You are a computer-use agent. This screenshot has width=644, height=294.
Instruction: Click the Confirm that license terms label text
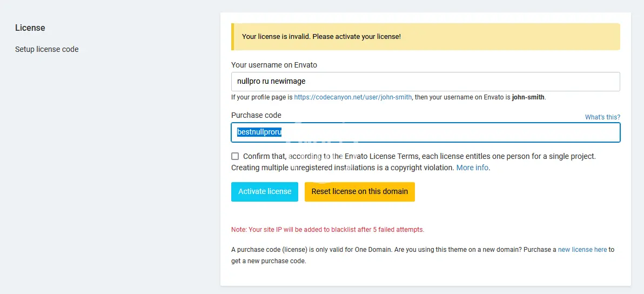(x=419, y=156)
